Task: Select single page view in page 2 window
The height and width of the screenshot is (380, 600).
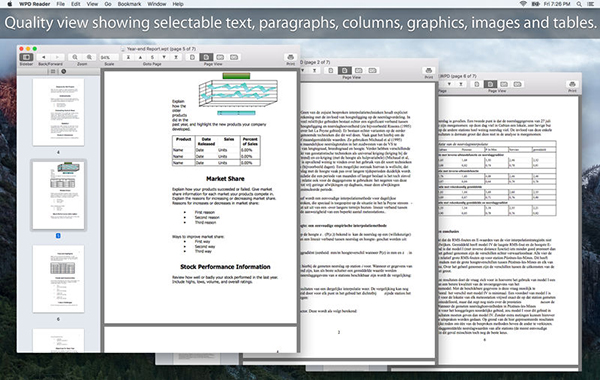Action: (331, 70)
